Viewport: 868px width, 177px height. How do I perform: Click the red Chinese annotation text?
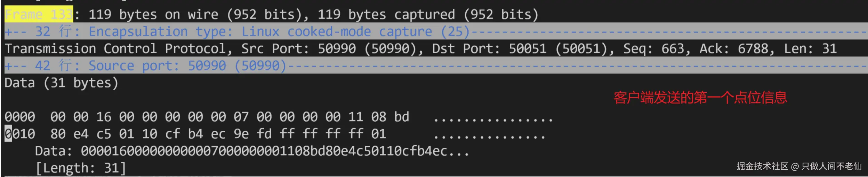700,98
